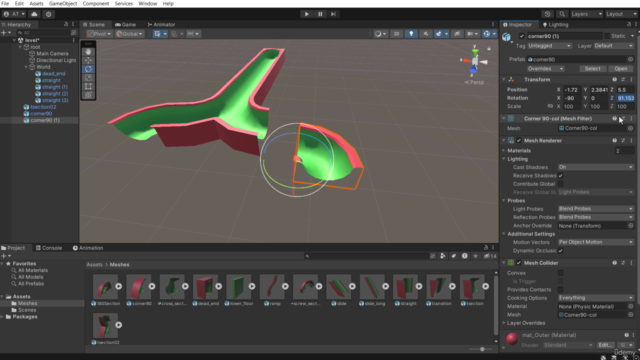The height and width of the screenshot is (360, 640).
Task: Click the Step frame button
Action: 333,14
